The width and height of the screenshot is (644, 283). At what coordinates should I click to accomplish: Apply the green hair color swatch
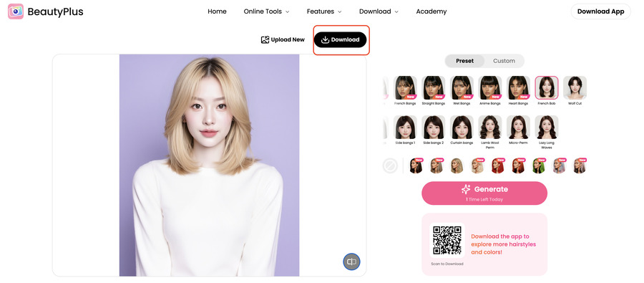click(x=538, y=166)
